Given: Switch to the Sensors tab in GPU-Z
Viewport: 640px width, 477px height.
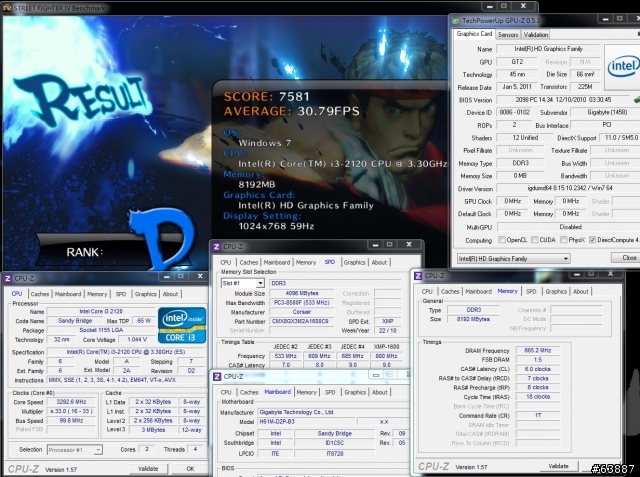Looking at the screenshot, I should click(508, 35).
